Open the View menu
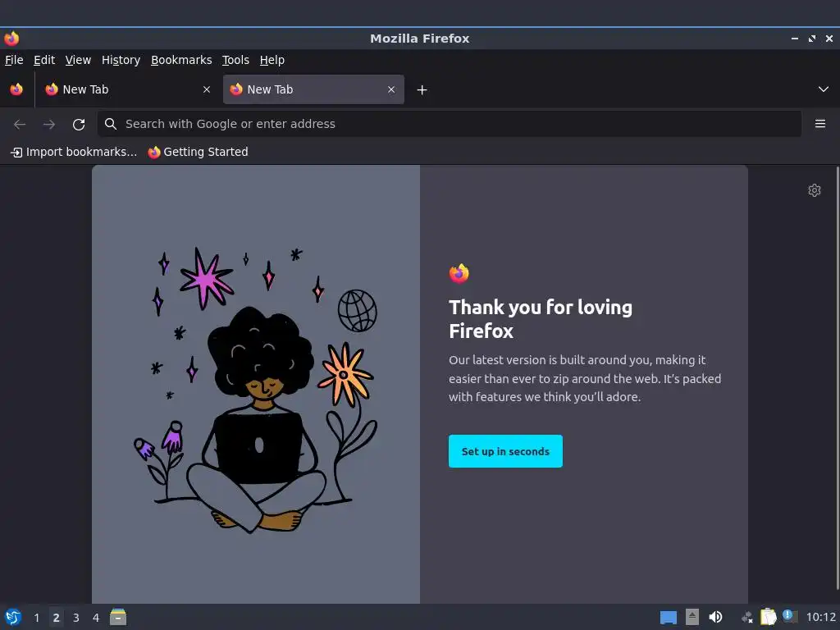The width and height of the screenshot is (840, 630). point(78,60)
